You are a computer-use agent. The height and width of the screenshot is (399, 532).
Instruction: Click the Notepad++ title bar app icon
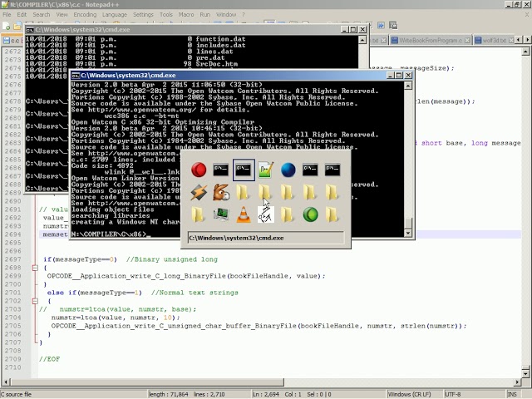pyautogui.click(x=4, y=4)
